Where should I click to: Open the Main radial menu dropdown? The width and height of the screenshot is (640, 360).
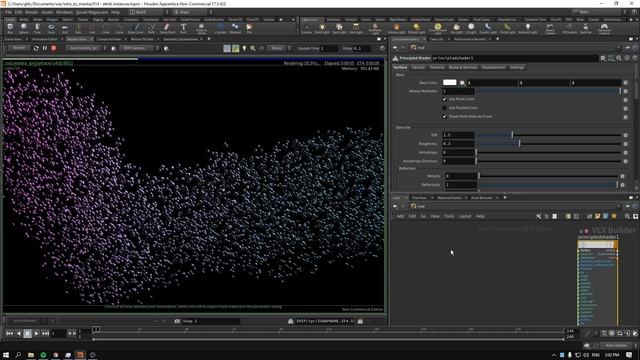(x=190, y=12)
